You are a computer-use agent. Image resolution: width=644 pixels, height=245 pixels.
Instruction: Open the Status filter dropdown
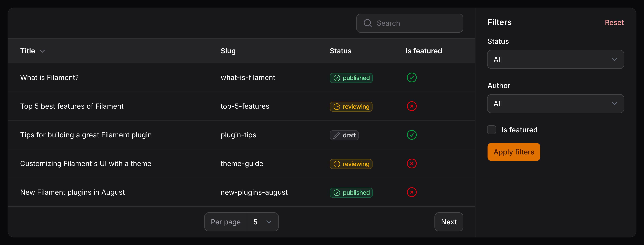[x=555, y=59]
